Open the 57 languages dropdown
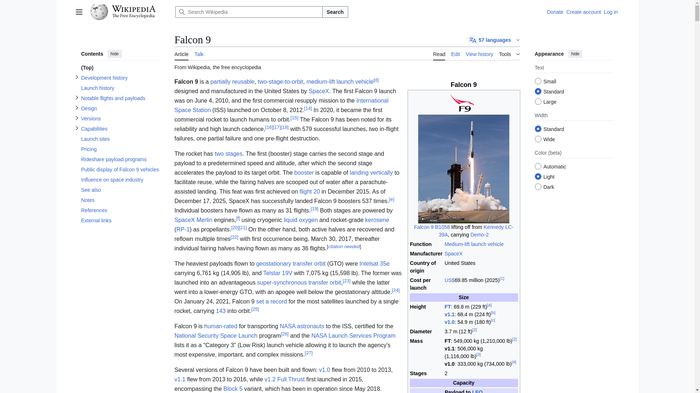Image resolution: width=700 pixels, height=393 pixels. tap(495, 40)
